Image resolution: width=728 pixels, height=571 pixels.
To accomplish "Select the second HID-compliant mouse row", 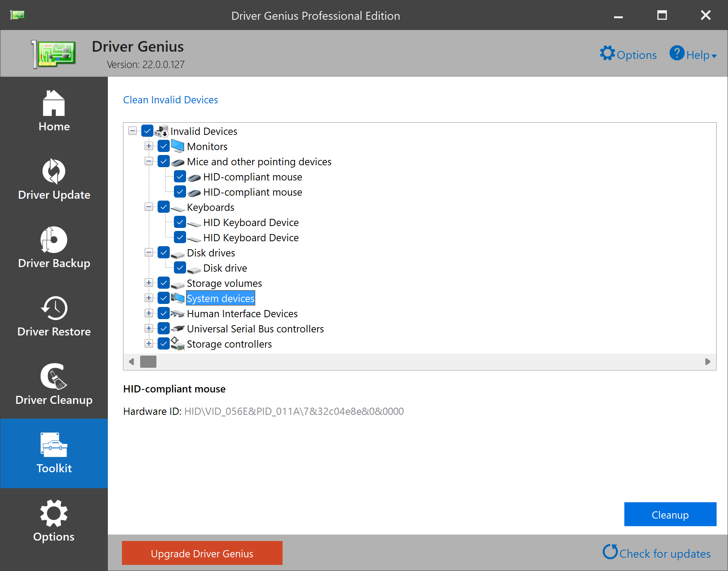I will tap(253, 192).
